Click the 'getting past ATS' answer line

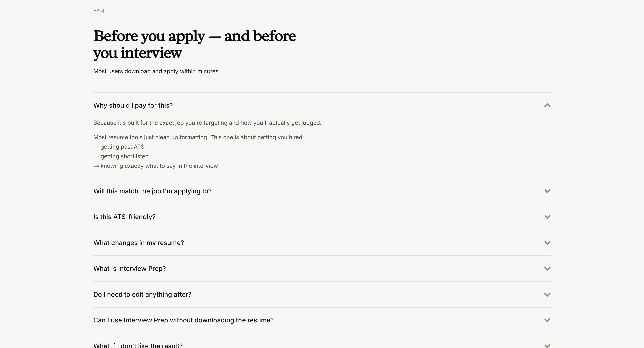(x=119, y=147)
